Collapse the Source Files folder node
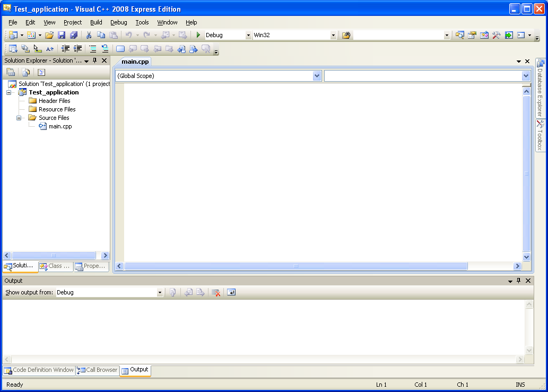This screenshot has height=392, width=548. point(19,118)
